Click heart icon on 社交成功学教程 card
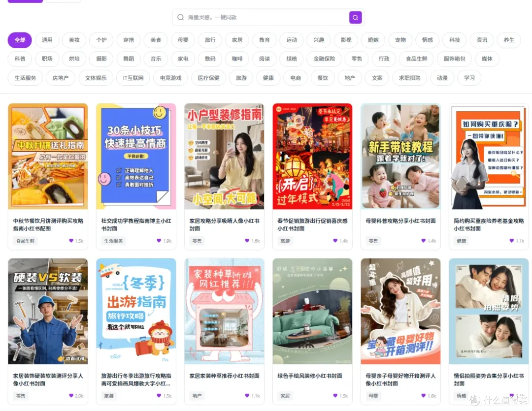This screenshot has height=411, width=532. tap(159, 240)
